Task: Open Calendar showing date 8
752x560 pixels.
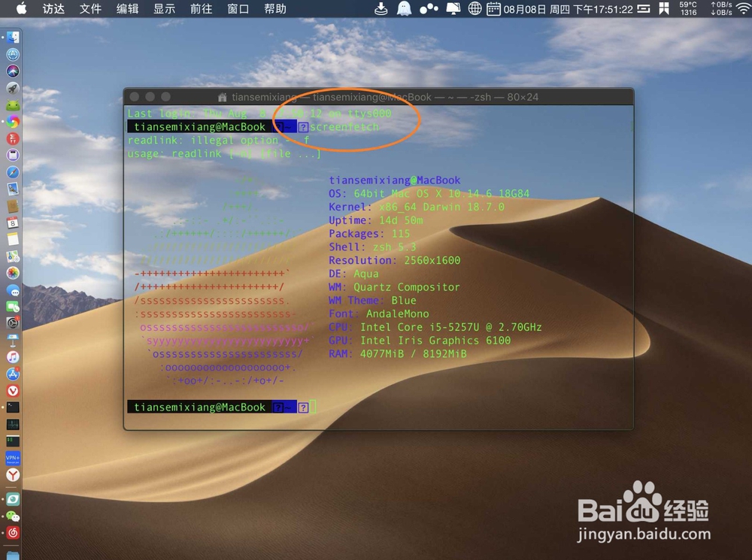Action: 13,222
